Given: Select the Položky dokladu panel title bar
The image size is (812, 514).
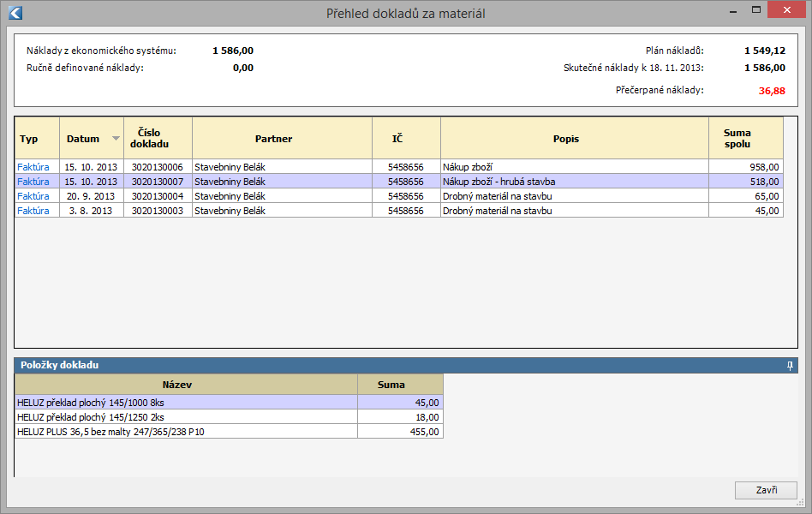Looking at the screenshot, I should tap(406, 365).
